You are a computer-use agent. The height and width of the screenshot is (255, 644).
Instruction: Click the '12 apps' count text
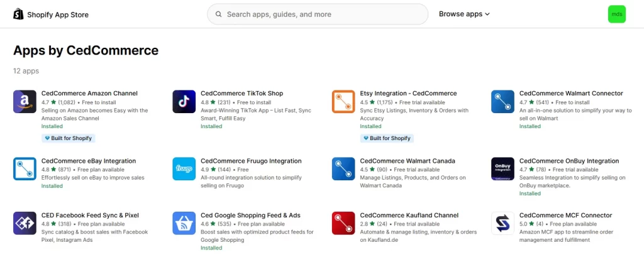tap(26, 71)
